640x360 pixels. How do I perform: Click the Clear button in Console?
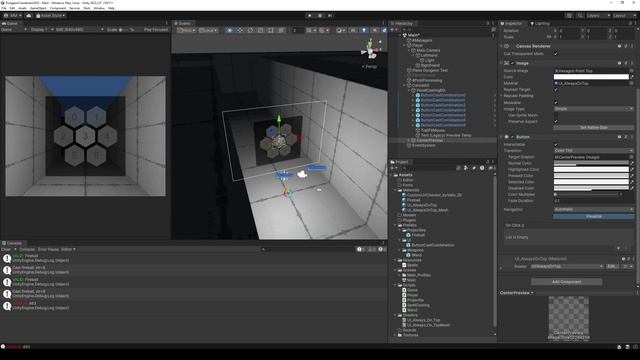[x=6, y=249]
